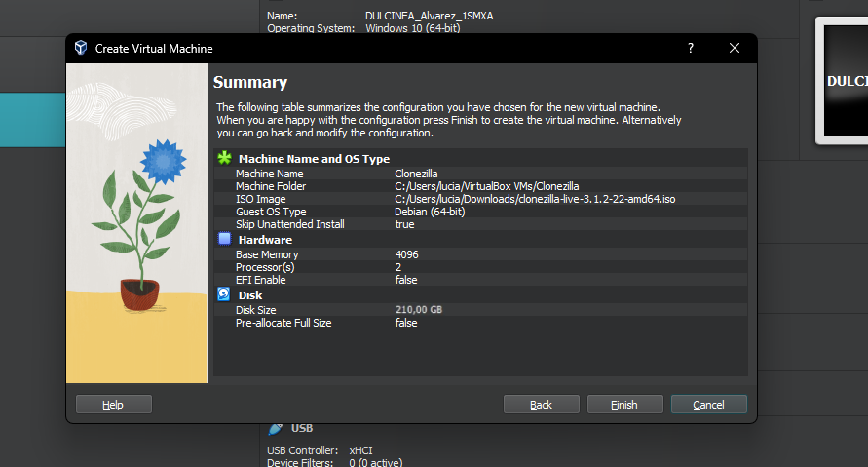Image resolution: width=868 pixels, height=467 pixels.
Task: Click the VirtualBox cube icon in title bar
Action: (81, 48)
